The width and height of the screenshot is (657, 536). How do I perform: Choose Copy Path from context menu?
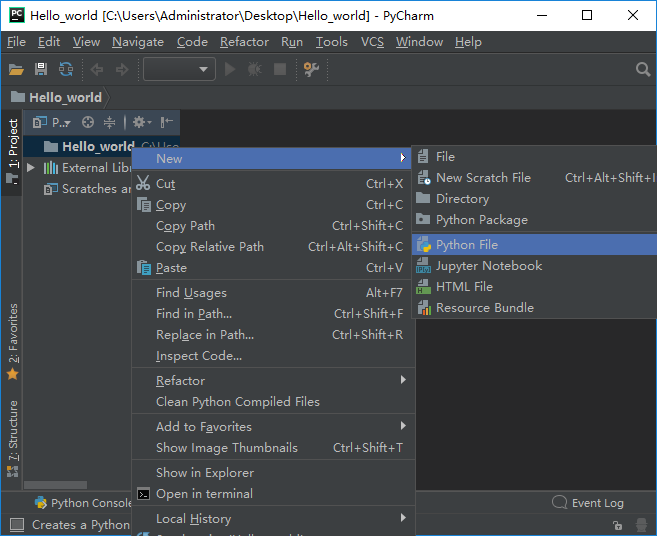pyautogui.click(x=273, y=225)
